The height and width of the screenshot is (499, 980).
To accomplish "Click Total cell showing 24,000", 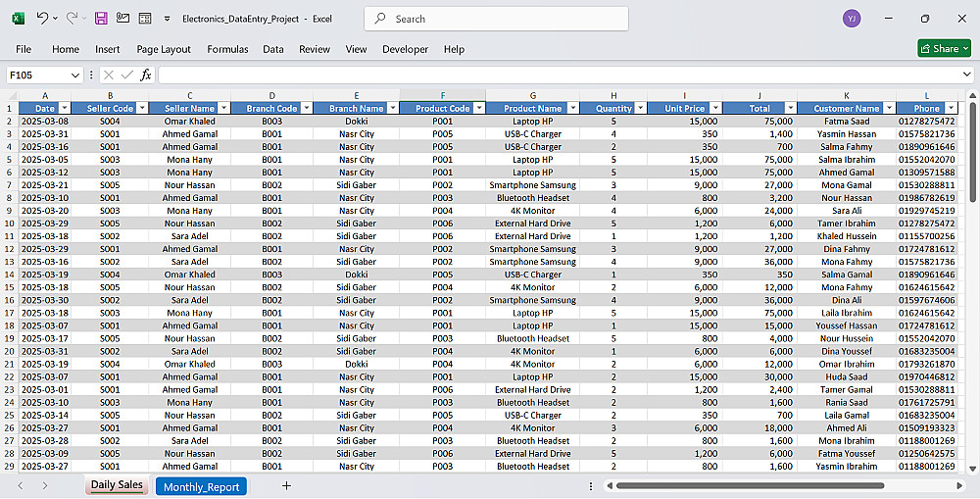I will pyautogui.click(x=759, y=211).
